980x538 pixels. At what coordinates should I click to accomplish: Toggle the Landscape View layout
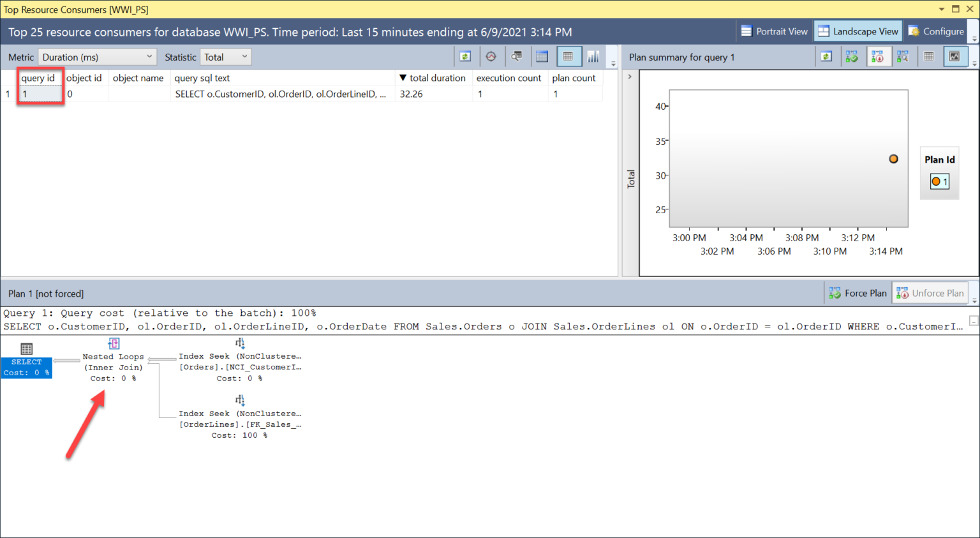pos(858,31)
